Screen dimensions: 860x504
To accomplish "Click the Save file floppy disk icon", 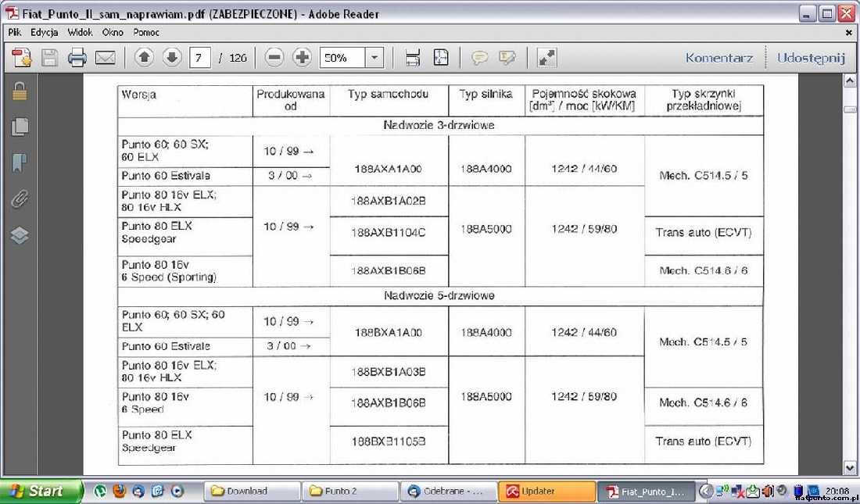I will point(49,58).
